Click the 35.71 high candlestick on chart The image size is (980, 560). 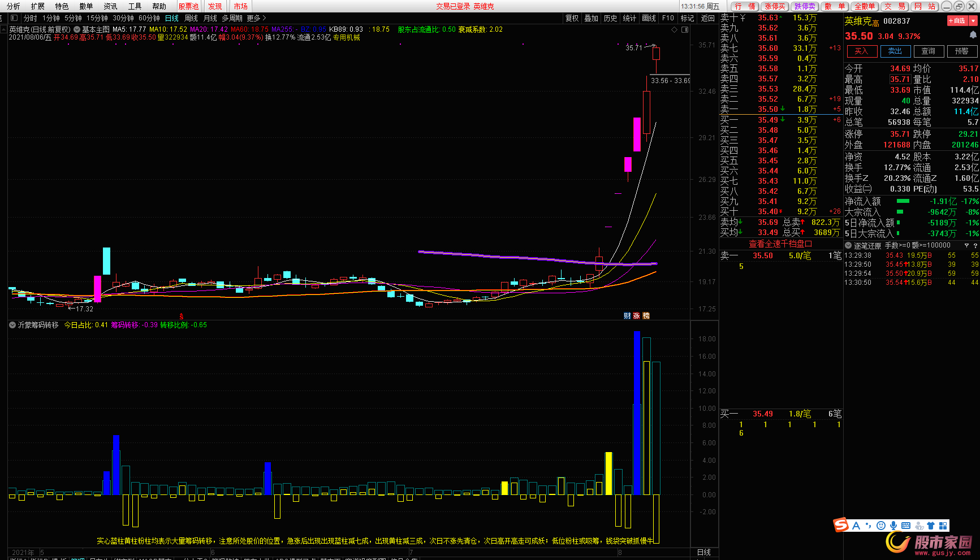click(656, 54)
